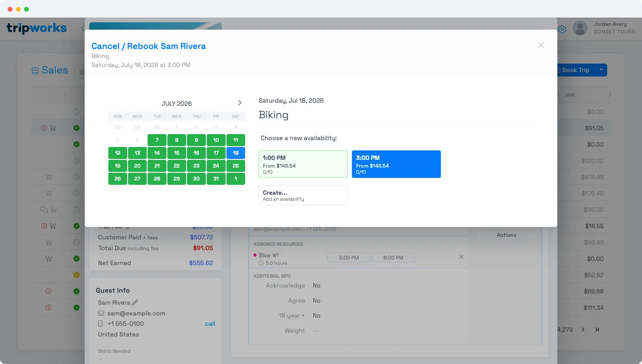Screen dimensions: 642x364
Task: Pick July 20 on the calendar
Action: click(138, 166)
